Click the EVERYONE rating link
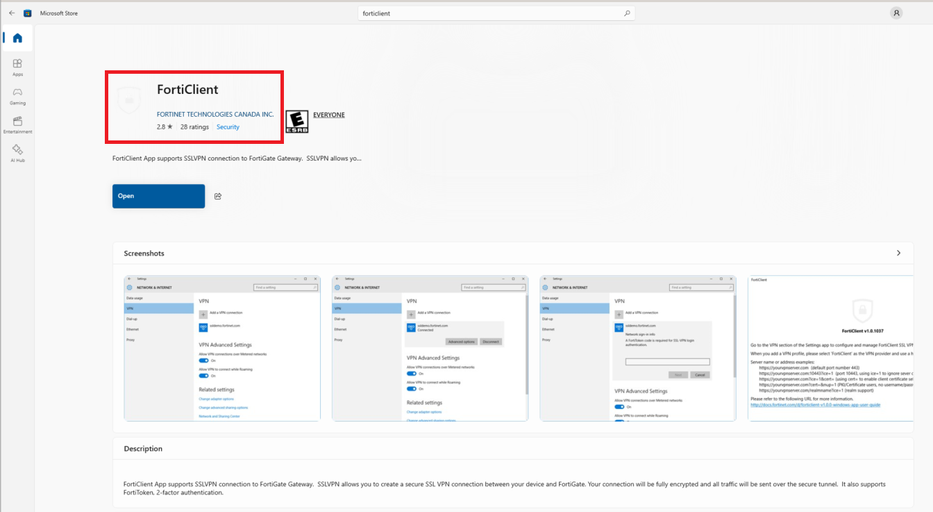This screenshot has height=512, width=933. tap(329, 115)
